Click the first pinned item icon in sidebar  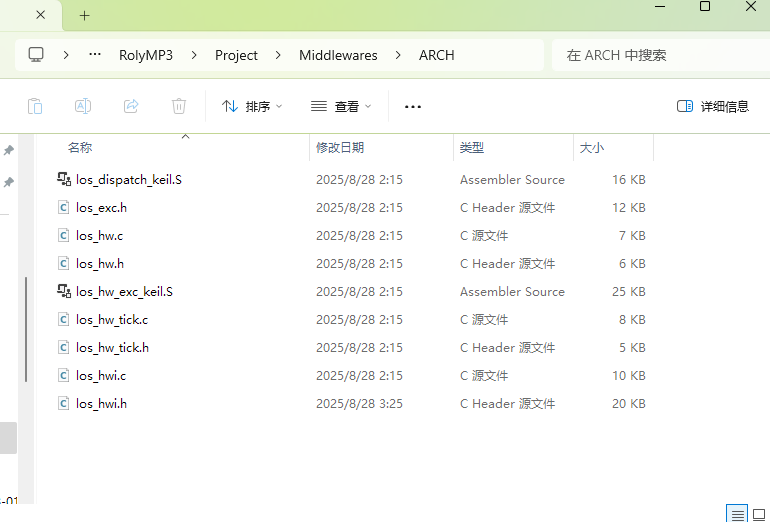[x=8, y=150]
